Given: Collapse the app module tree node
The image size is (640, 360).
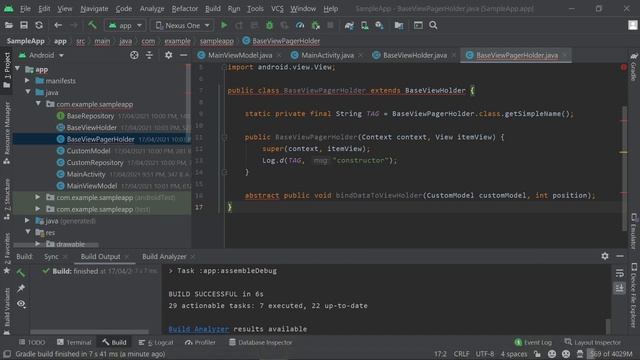Looking at the screenshot, I should pyautogui.click(x=18, y=69).
